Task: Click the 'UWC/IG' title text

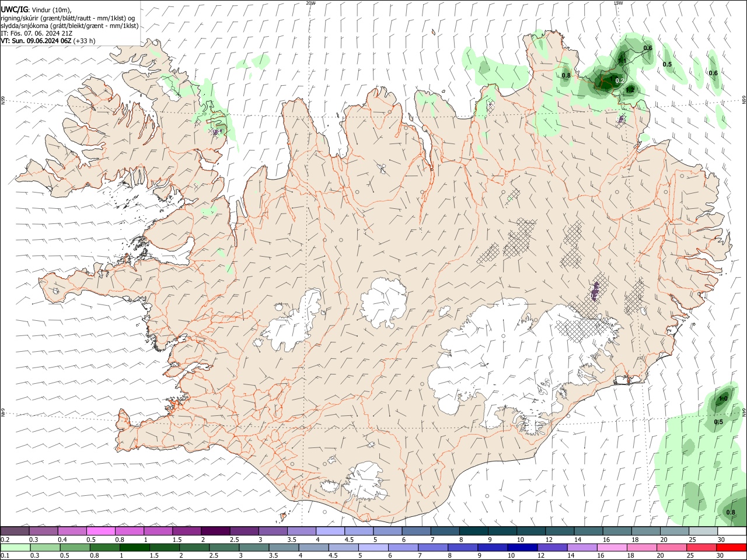Action: coord(14,9)
